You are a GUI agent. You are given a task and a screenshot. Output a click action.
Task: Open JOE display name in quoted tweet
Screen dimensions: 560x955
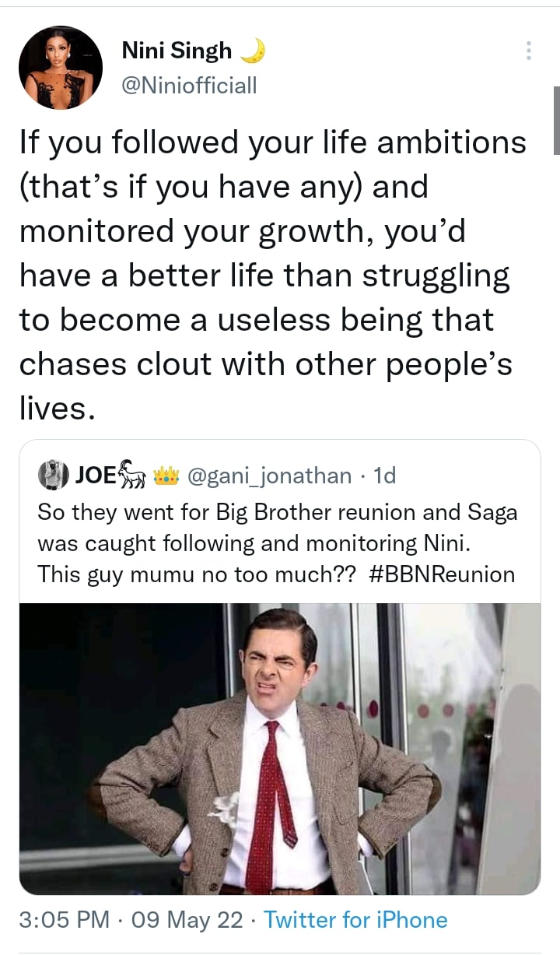pos(94,475)
